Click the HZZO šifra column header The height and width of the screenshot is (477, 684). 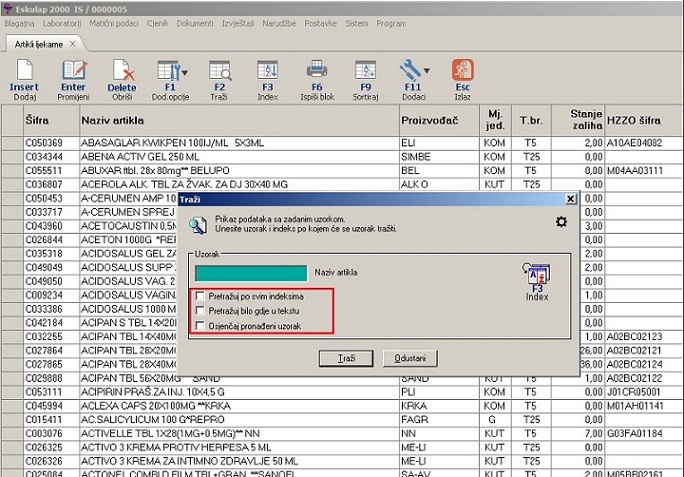[x=643, y=120]
